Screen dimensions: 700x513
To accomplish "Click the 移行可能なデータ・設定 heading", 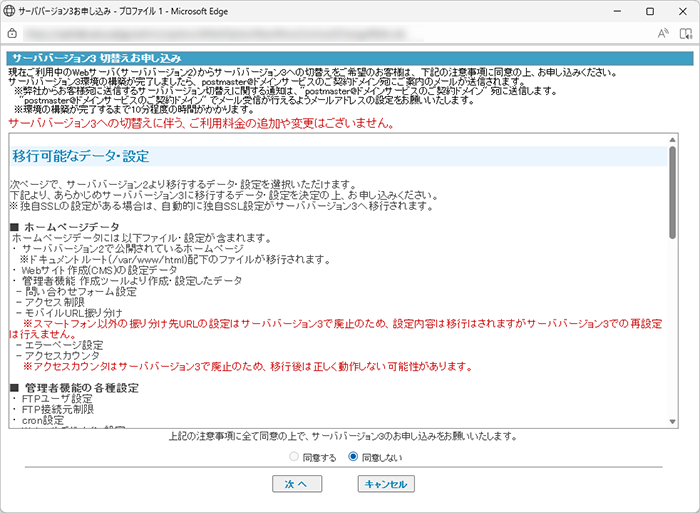I will point(80,156).
